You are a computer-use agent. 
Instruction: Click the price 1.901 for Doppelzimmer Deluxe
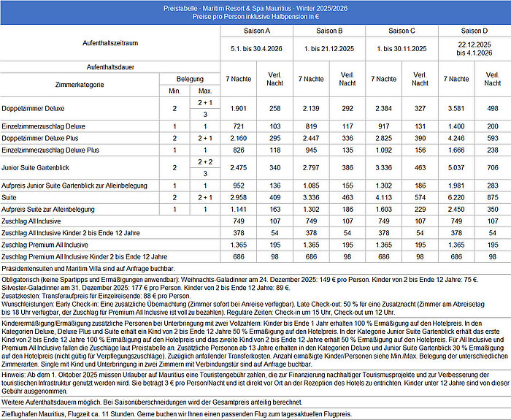click(239, 109)
